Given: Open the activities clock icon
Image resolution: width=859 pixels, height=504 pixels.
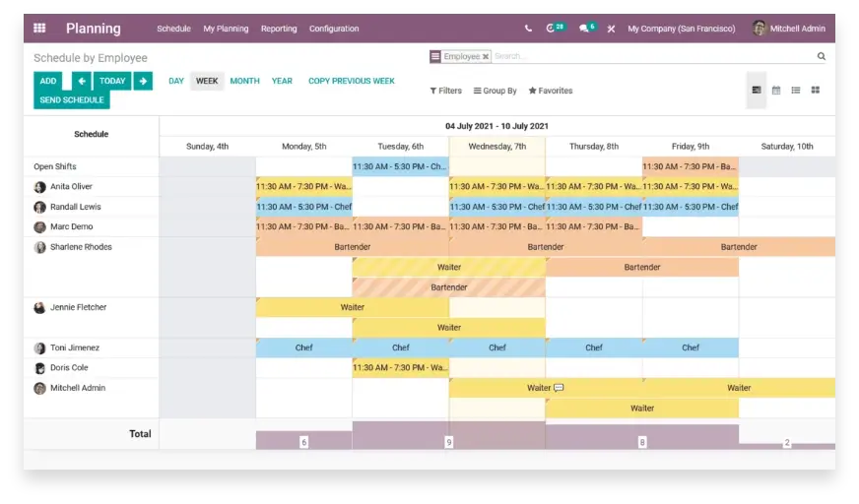Looking at the screenshot, I should (555, 29).
